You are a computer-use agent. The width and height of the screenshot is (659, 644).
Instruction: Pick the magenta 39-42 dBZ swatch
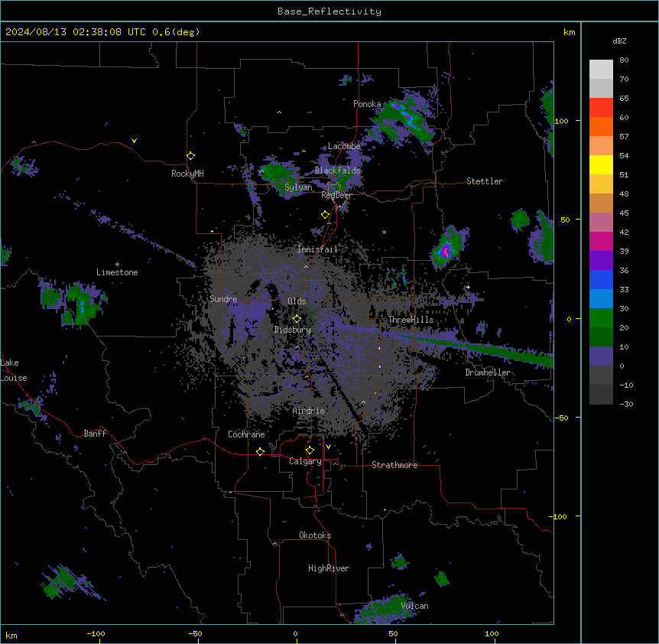601,241
